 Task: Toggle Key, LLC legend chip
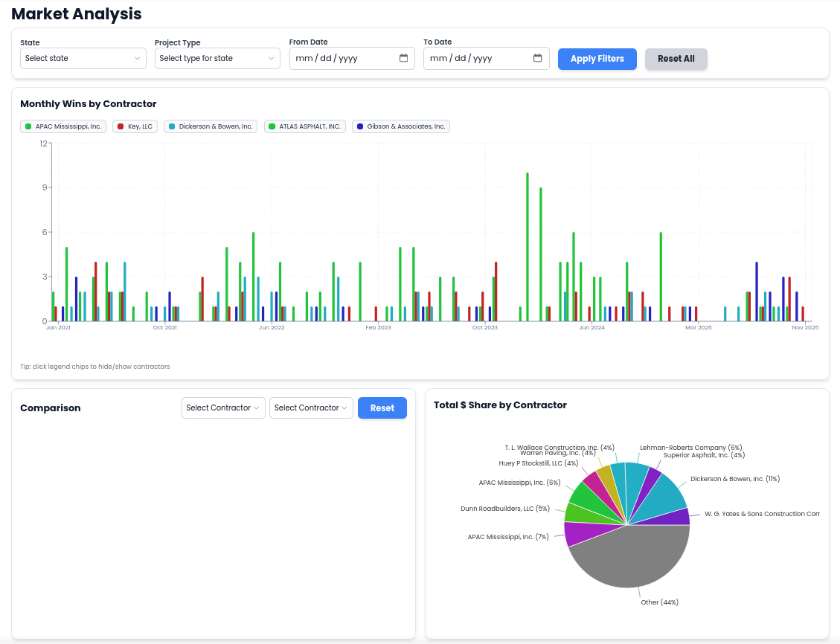pos(135,126)
